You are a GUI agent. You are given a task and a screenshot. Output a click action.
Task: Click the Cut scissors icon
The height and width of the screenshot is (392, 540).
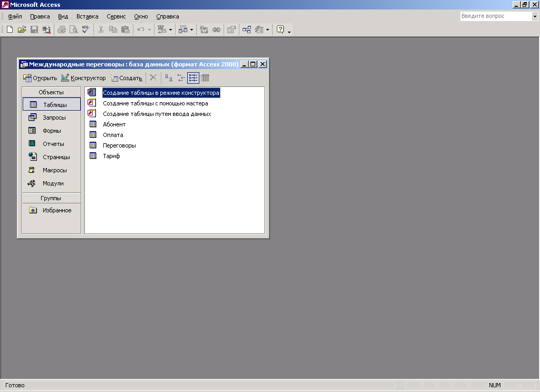point(101,30)
